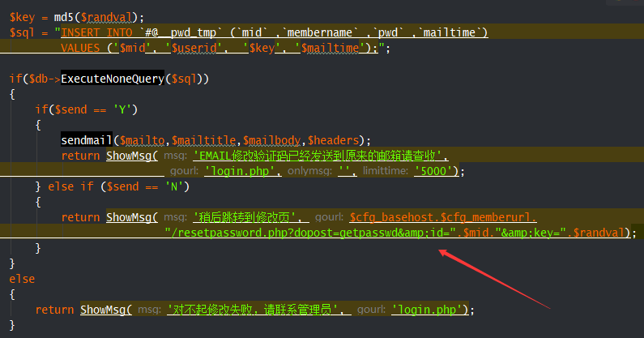Click $mid in the resetpassword URL concatenation

coord(476,233)
